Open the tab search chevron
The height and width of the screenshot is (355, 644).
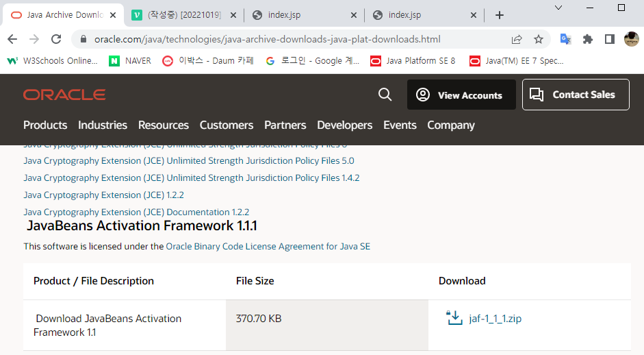click(558, 8)
